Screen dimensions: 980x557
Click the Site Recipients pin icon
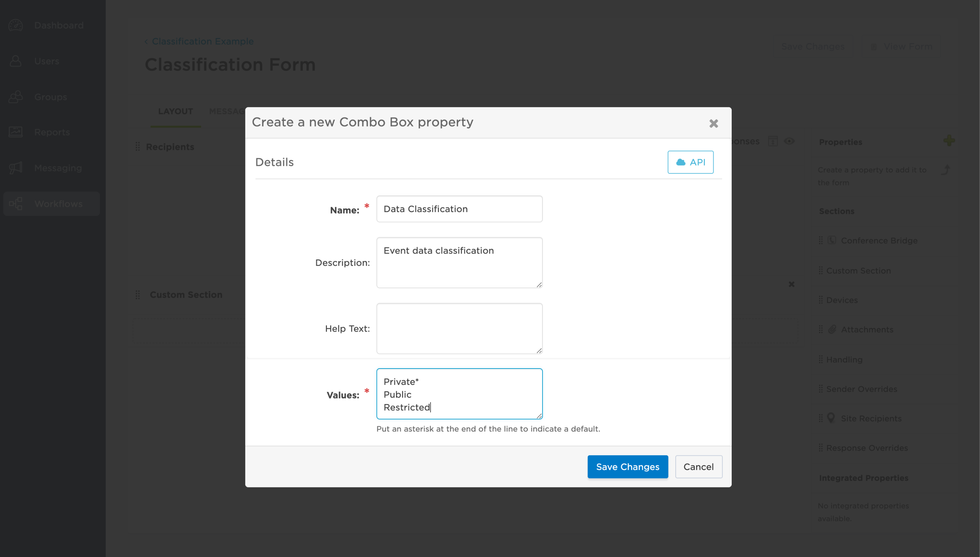tap(831, 418)
